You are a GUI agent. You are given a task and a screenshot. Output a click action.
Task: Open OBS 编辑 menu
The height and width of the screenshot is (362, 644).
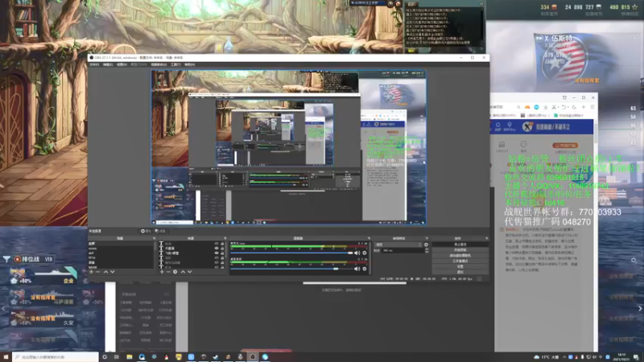pyautogui.click(x=108, y=64)
